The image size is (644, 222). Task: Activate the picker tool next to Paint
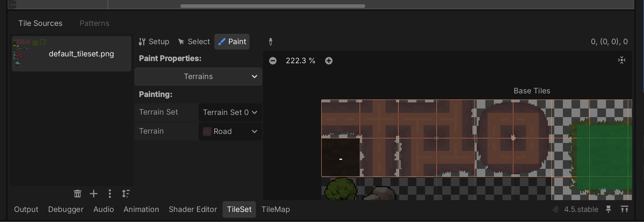pos(271,42)
